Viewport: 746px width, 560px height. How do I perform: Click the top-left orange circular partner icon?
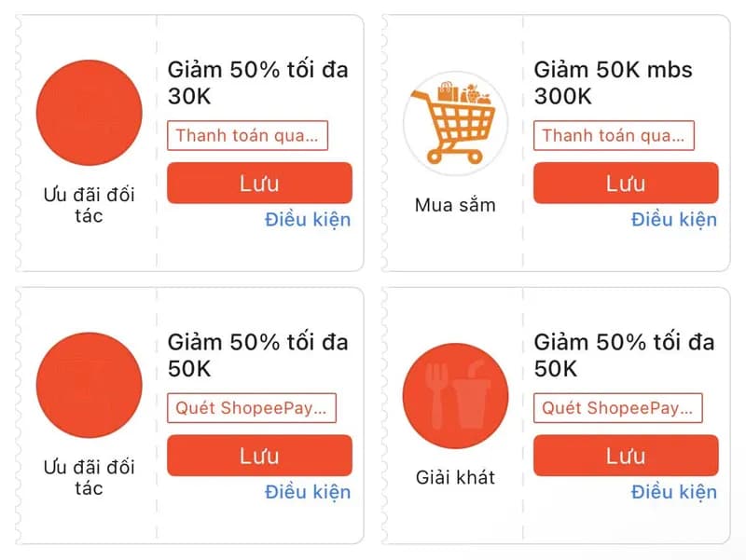pos(90,112)
